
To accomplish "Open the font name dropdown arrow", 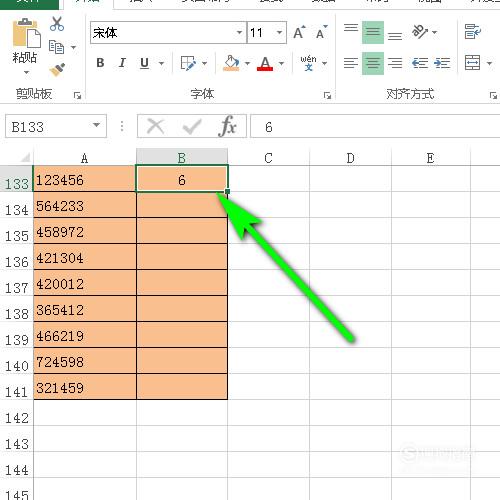I will pos(239,32).
